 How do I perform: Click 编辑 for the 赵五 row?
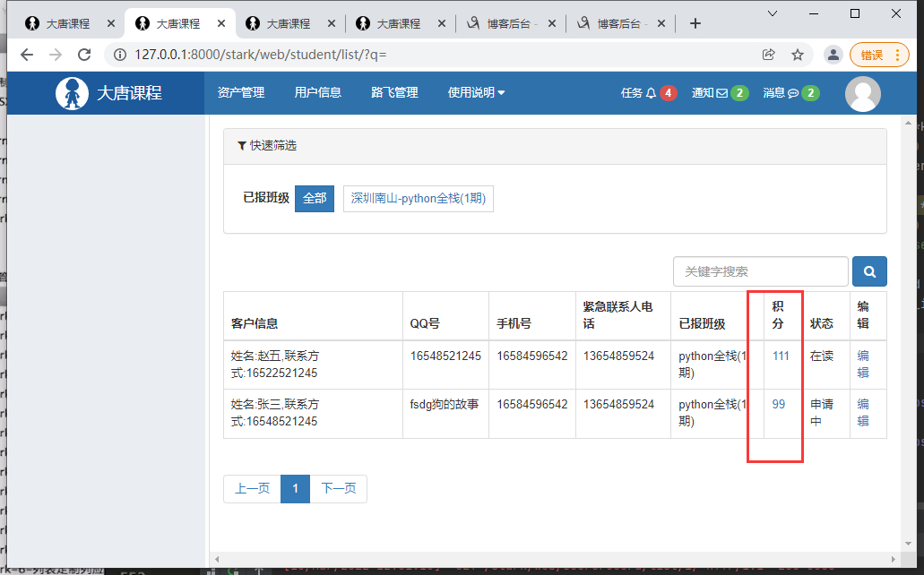pyautogui.click(x=863, y=365)
